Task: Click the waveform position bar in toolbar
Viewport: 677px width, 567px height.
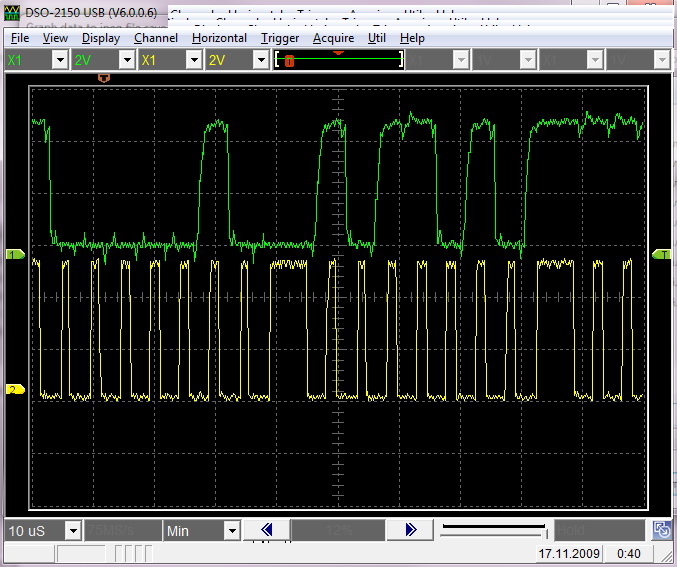Action: (339, 60)
